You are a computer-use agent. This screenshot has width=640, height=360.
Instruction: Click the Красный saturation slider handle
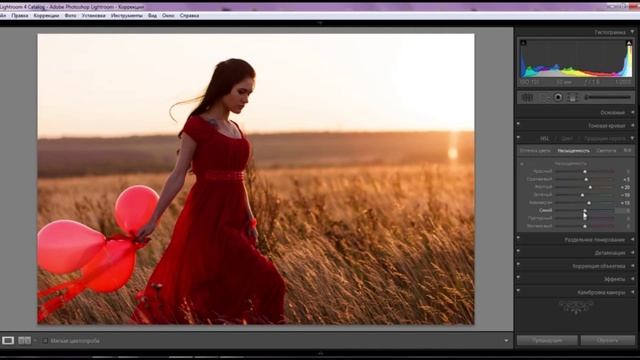585,171
